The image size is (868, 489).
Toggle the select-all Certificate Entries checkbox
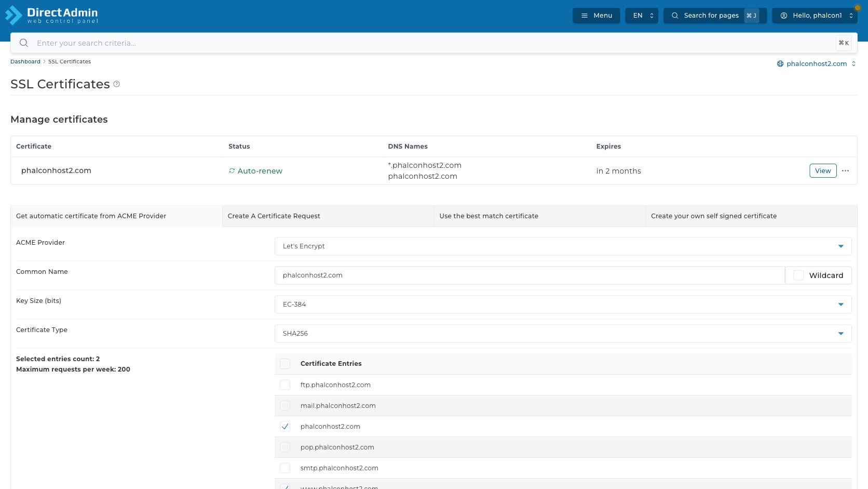(x=285, y=364)
